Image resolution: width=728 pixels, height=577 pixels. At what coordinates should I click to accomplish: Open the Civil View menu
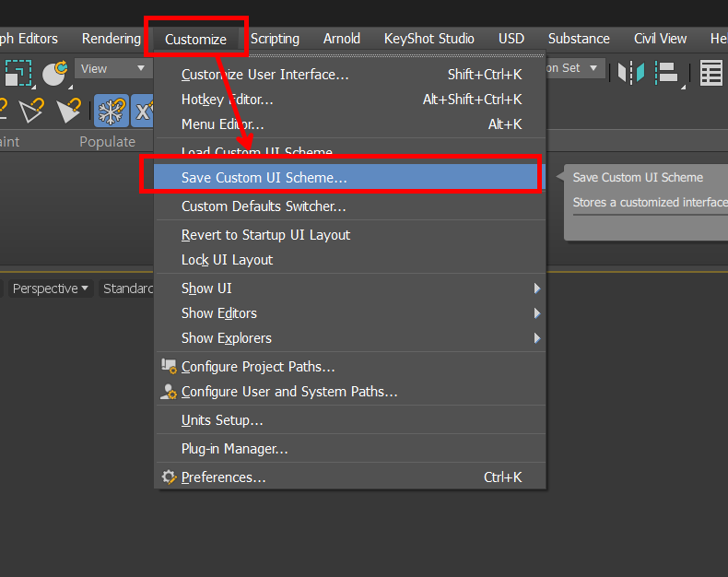click(x=660, y=39)
